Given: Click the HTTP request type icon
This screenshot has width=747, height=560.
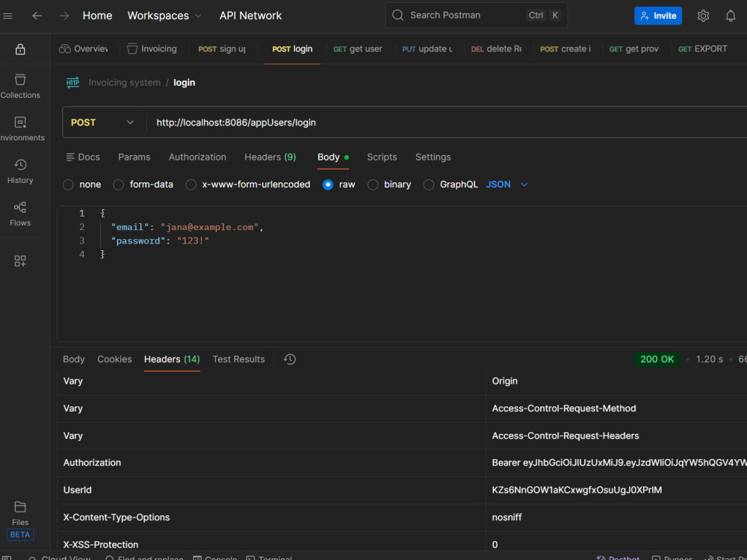Looking at the screenshot, I should click(73, 82).
